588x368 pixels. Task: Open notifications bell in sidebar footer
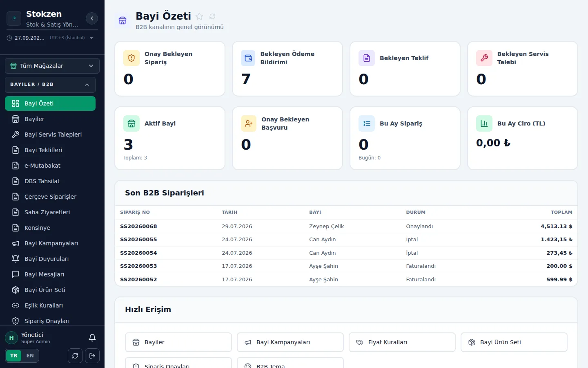coord(92,338)
